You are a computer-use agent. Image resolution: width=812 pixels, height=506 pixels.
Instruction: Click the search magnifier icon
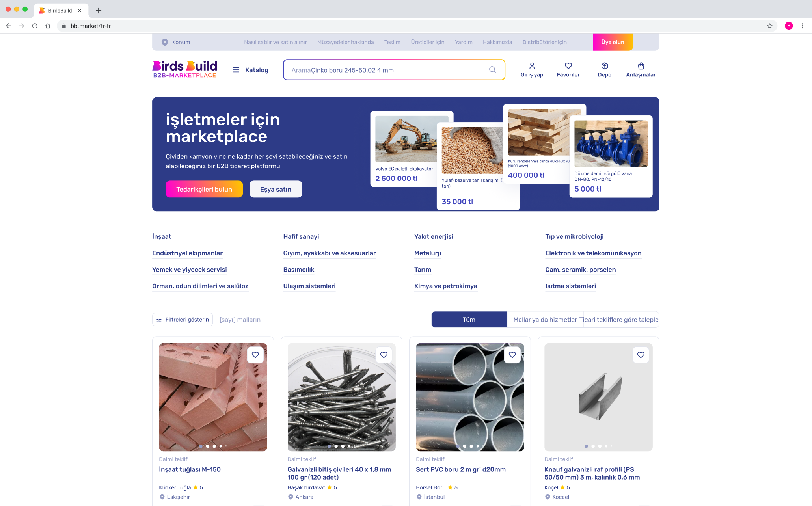[x=492, y=70]
